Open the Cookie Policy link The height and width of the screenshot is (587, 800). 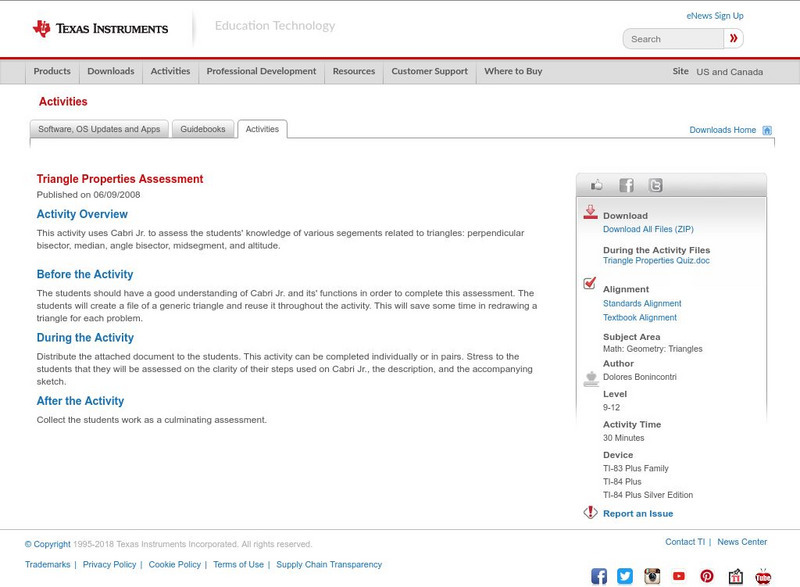click(174, 565)
